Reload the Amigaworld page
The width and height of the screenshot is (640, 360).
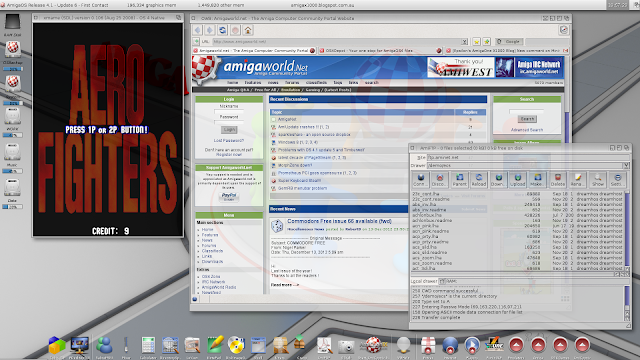222,30
